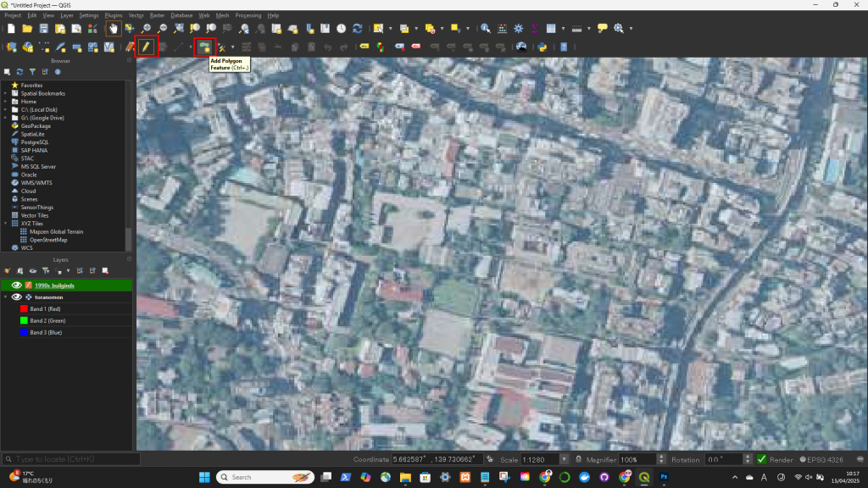Open the Python Console icon
868x488 pixels.
[540, 47]
